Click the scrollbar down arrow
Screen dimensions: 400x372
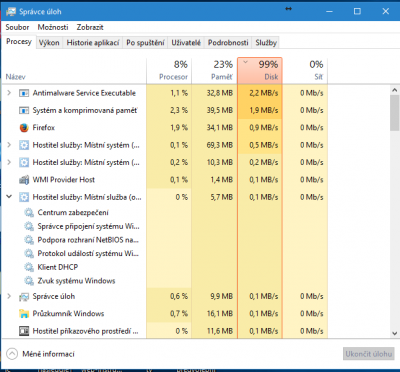pyautogui.click(x=395, y=333)
